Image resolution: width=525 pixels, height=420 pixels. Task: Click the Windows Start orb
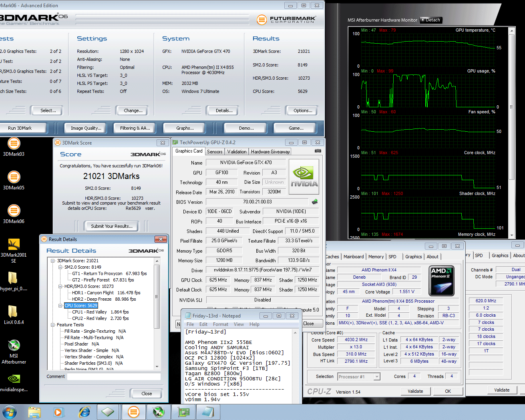click(x=10, y=412)
